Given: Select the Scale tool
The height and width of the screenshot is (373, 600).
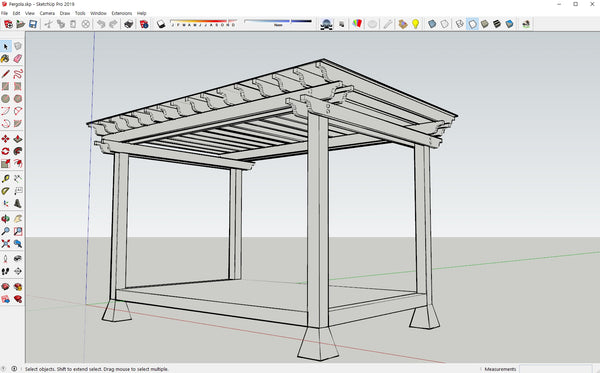Looking at the screenshot, I should click(x=5, y=164).
